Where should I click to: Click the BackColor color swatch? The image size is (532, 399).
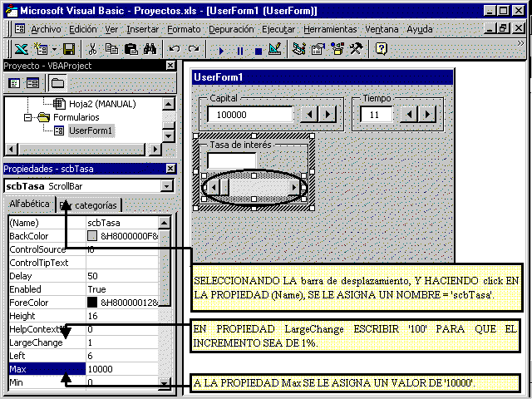[x=92, y=236]
